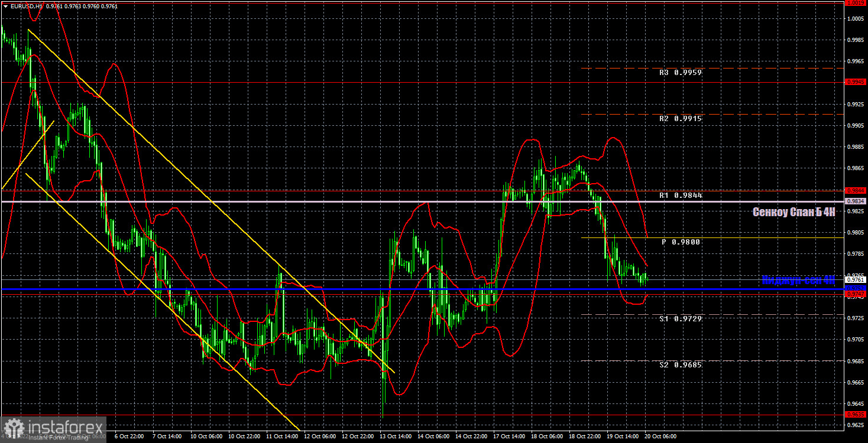
Task: Click the 0.9705 price scale value
Action: click(x=856, y=340)
